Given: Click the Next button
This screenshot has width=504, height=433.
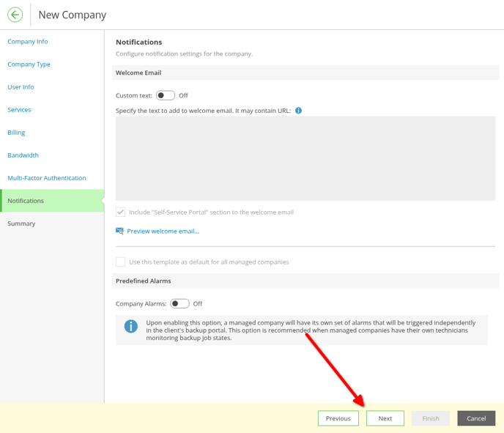Looking at the screenshot, I should pyautogui.click(x=385, y=418).
